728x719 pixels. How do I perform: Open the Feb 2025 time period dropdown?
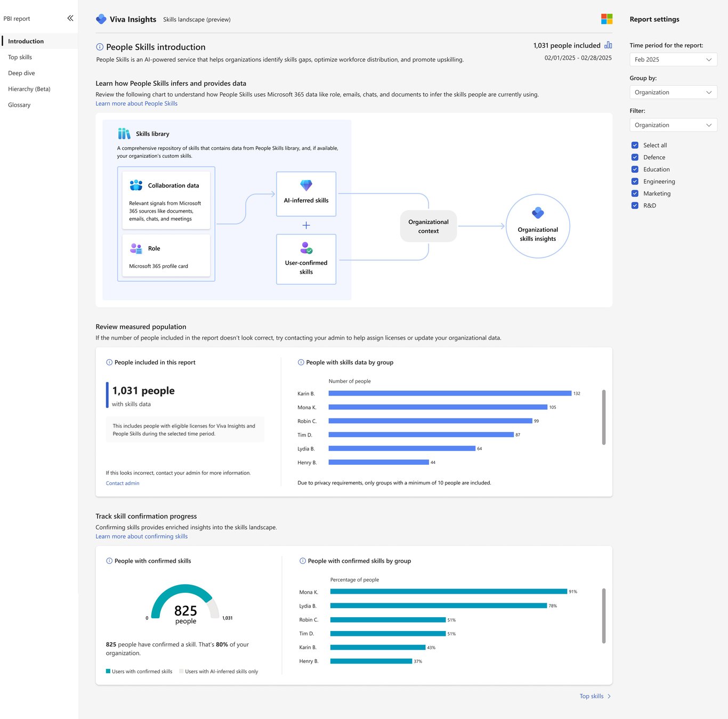click(673, 60)
